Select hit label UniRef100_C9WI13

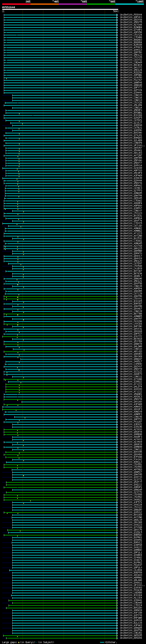tap(131, 100)
